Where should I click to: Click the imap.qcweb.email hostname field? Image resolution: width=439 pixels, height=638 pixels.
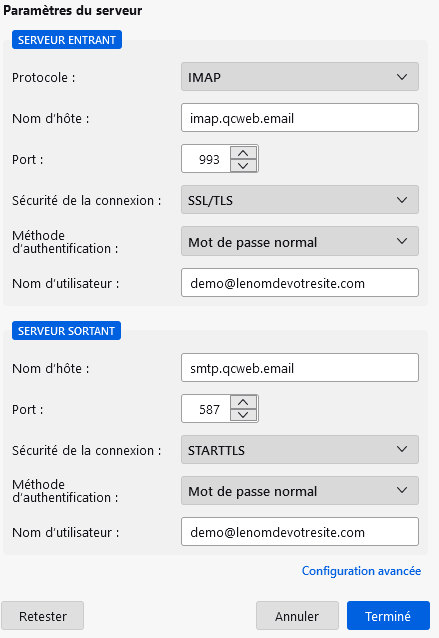coord(300,118)
